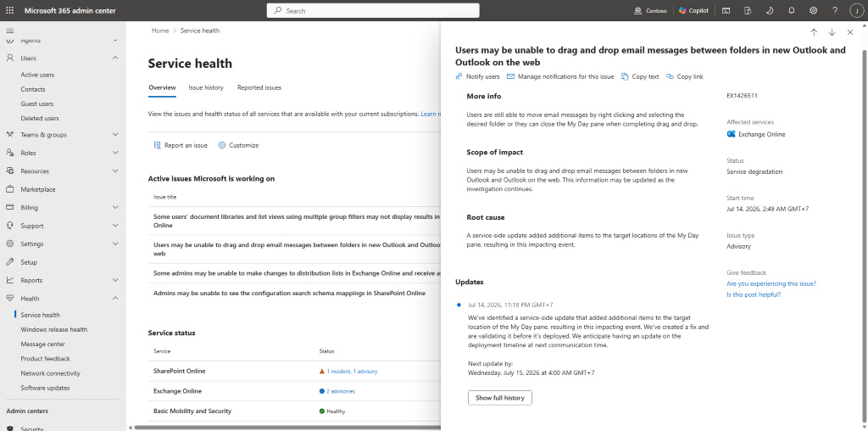Click the Roles sidebar icon
This screenshot has width=868, height=431.
(x=10, y=153)
